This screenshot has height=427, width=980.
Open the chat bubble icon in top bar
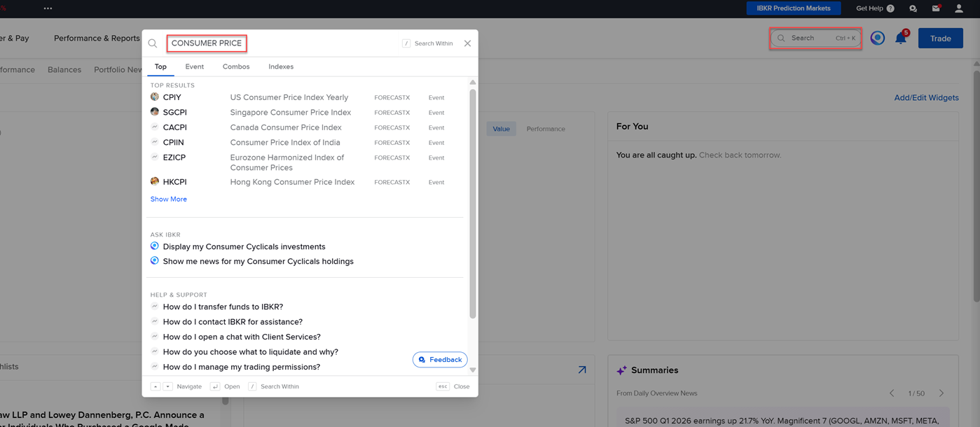pos(913,8)
